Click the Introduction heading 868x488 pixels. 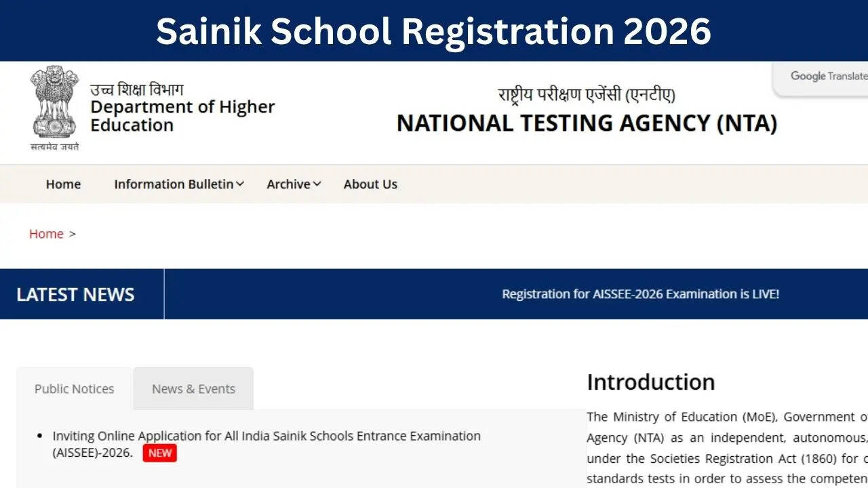click(650, 382)
